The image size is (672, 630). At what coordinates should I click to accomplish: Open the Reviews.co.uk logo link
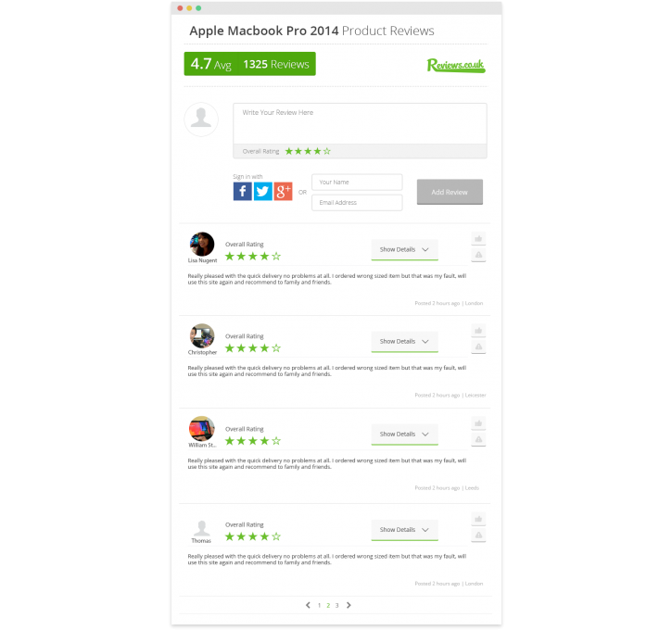456,65
